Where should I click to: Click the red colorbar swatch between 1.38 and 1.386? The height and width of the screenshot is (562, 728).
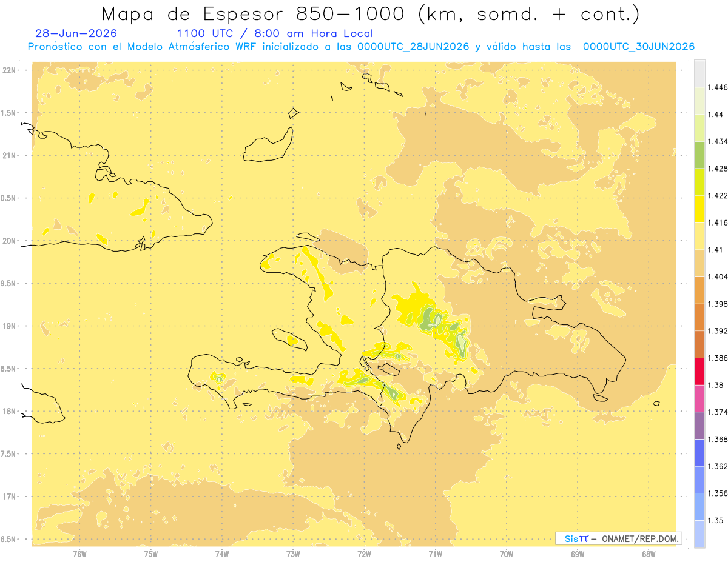699,372
